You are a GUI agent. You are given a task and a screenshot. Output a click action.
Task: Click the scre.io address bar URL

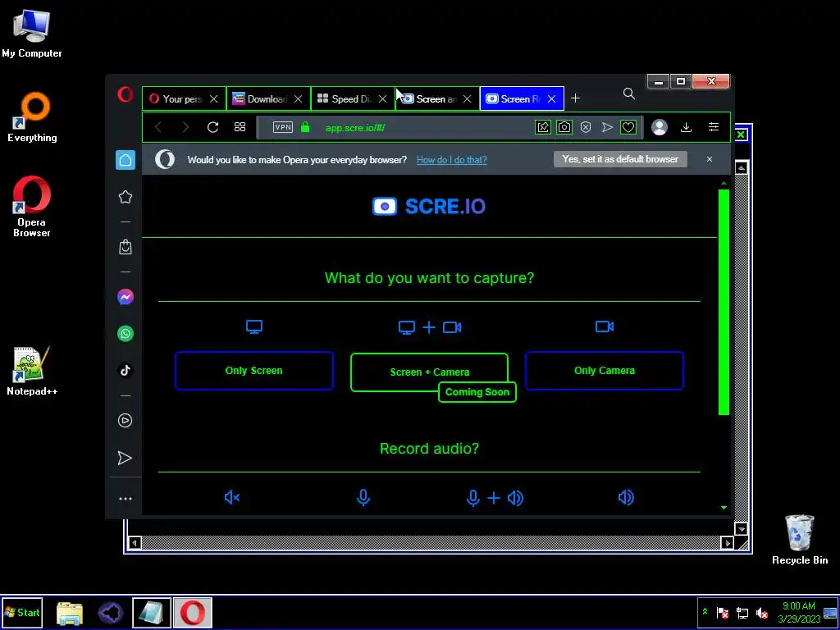(x=355, y=128)
